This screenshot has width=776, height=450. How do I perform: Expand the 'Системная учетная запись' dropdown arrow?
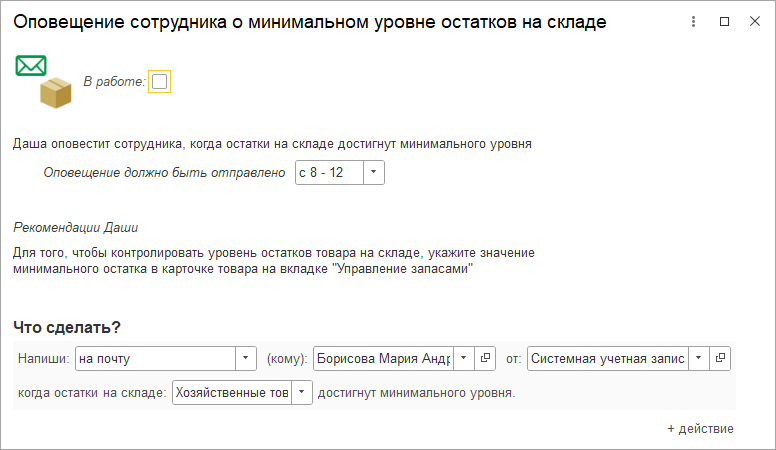point(699,358)
